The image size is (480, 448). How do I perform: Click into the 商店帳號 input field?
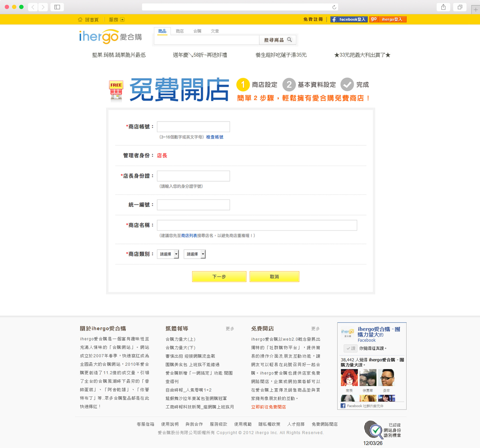point(193,127)
